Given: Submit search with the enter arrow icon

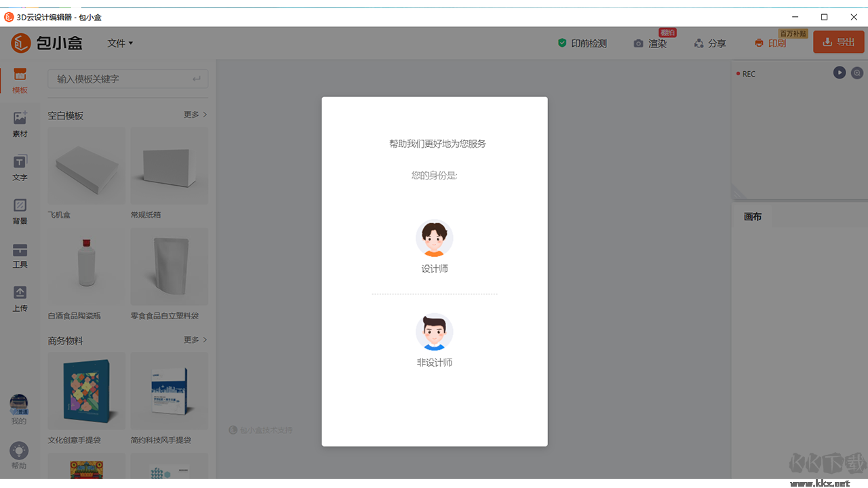Looking at the screenshot, I should [x=197, y=79].
